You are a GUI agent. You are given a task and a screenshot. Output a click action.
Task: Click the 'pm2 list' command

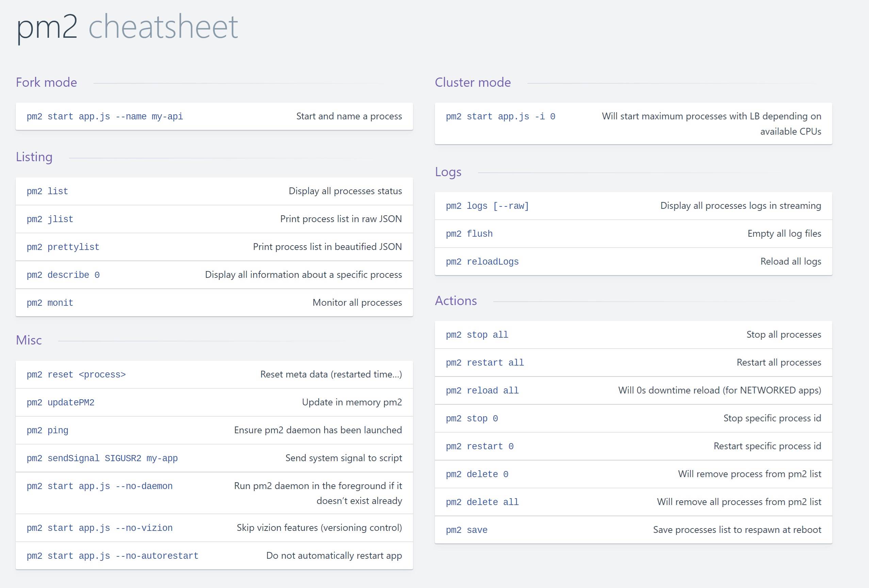tap(48, 191)
